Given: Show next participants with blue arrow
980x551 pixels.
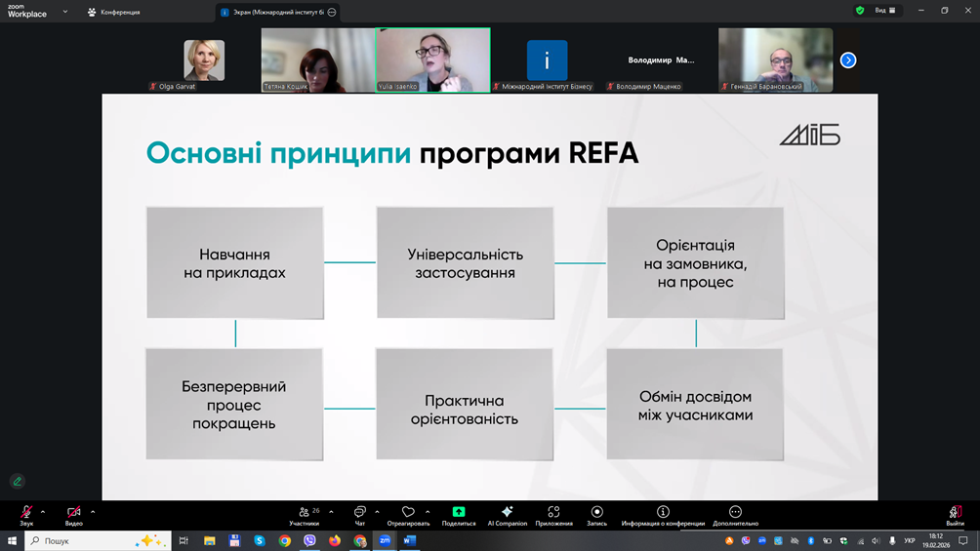Looking at the screenshot, I should coord(848,60).
